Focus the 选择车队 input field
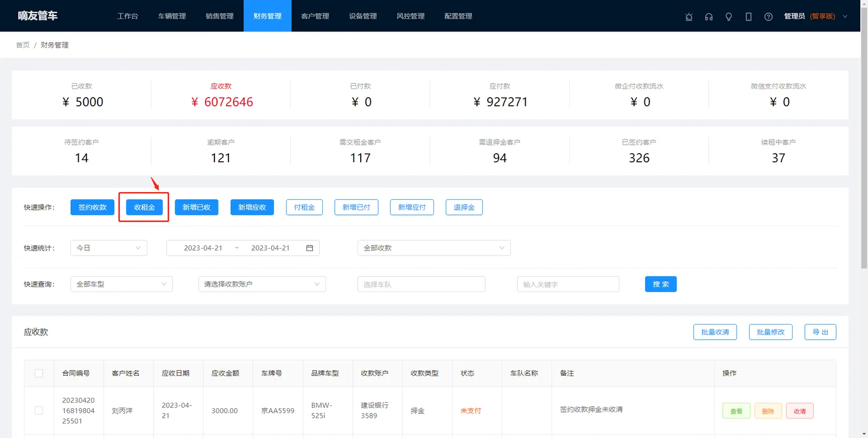Image resolution: width=868 pixels, height=438 pixels. [422, 284]
